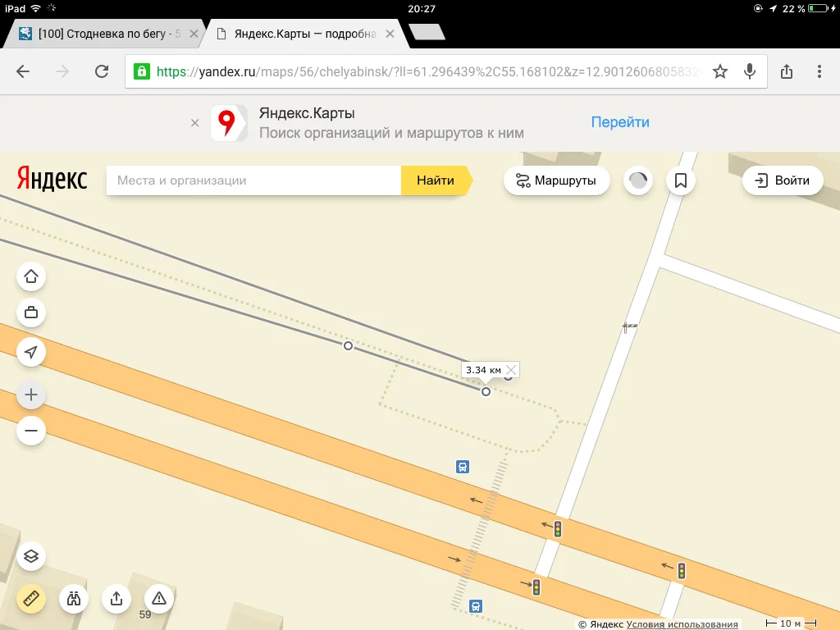Click the browser forward arrow

[x=62, y=71]
